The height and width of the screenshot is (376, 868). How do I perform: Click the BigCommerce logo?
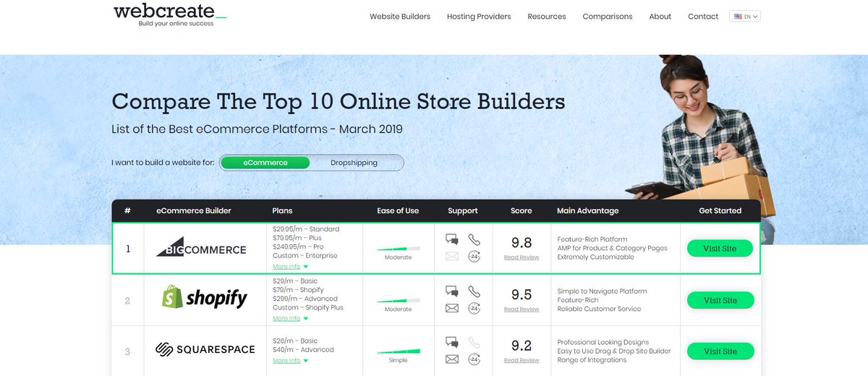[201, 247]
